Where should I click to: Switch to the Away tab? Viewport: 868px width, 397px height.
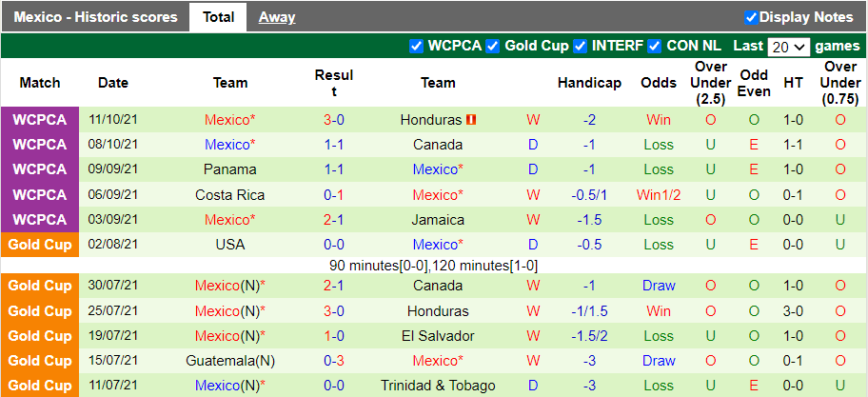[x=277, y=17]
